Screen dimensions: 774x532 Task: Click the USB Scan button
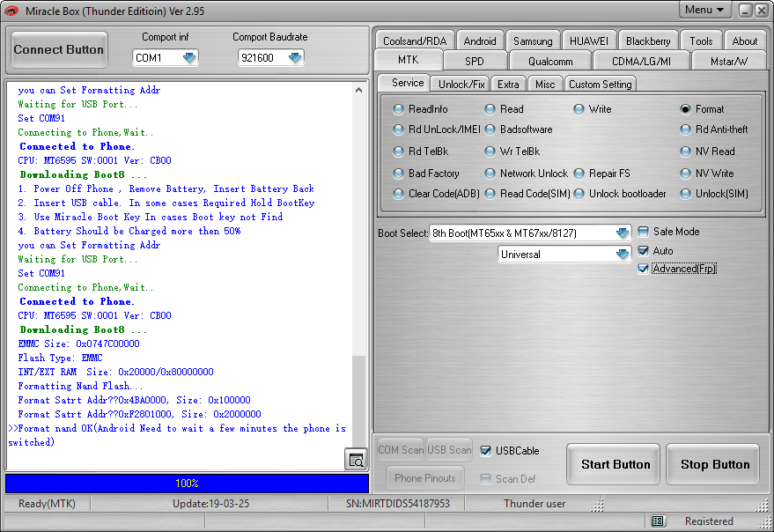[x=449, y=449]
